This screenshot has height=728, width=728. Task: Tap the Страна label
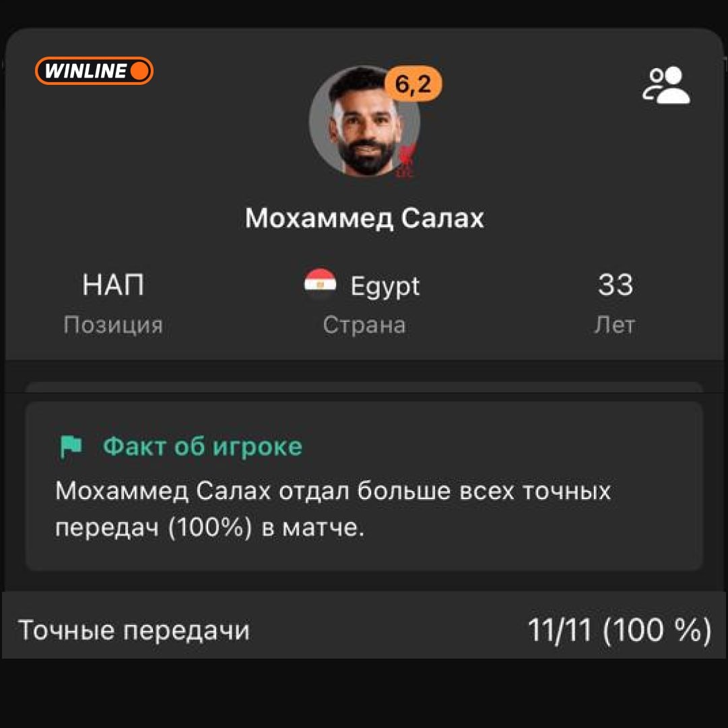(x=364, y=325)
